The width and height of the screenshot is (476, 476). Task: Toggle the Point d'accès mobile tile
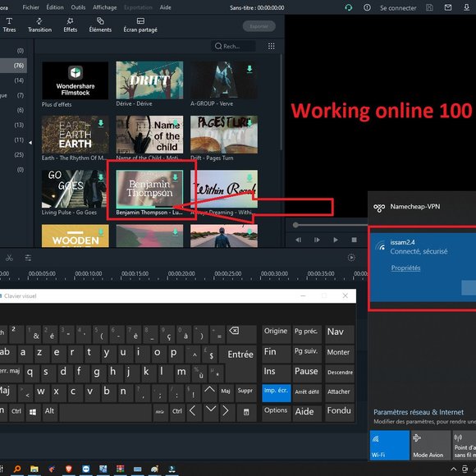pos(465,445)
